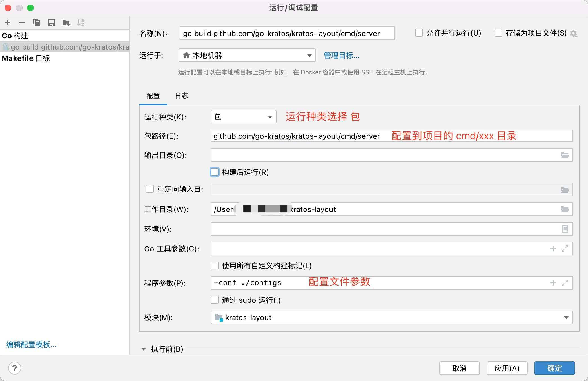Click the create new folder icon
The image size is (588, 381).
(66, 23)
